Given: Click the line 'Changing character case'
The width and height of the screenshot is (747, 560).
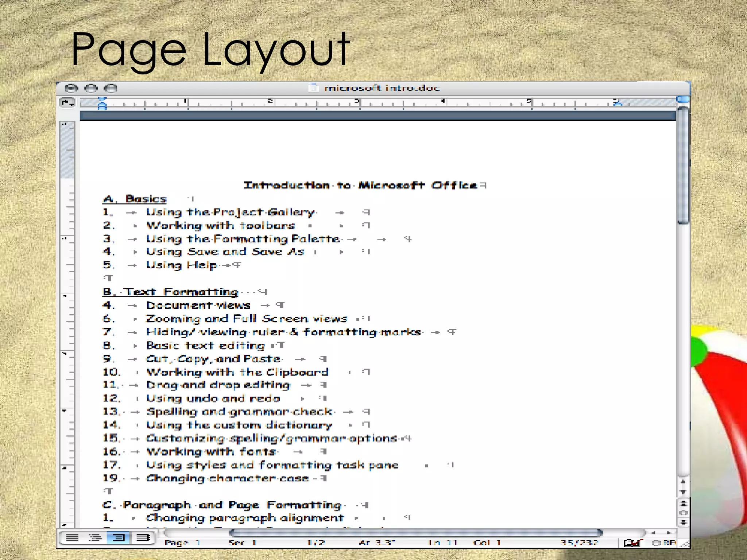Looking at the screenshot, I should coord(228,479).
